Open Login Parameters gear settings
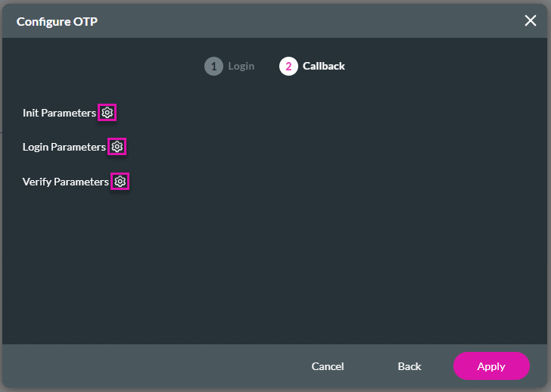 [117, 147]
